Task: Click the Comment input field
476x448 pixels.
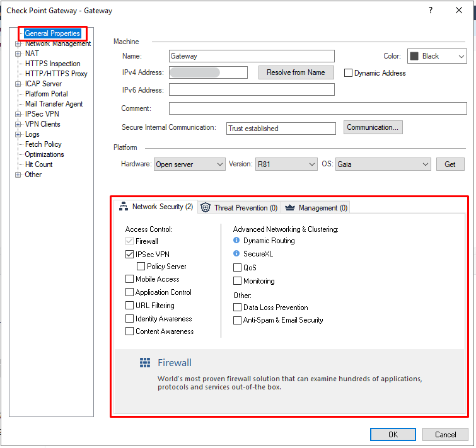Action: coord(317,108)
